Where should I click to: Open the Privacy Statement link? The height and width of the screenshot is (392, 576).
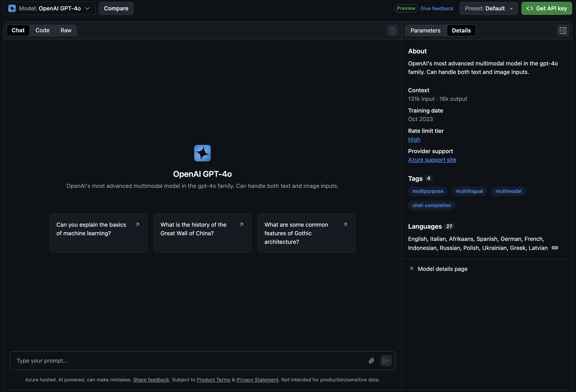click(257, 380)
